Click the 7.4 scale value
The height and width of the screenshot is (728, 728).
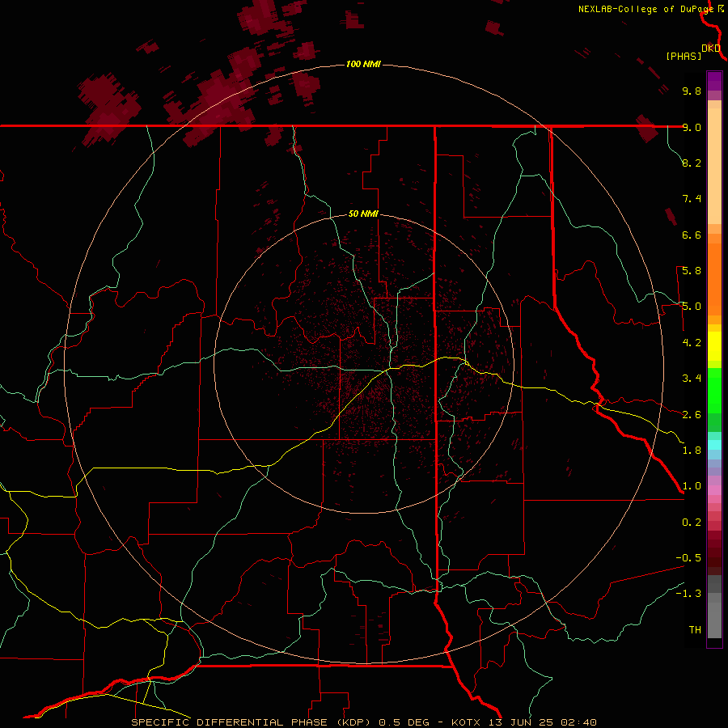692,199
